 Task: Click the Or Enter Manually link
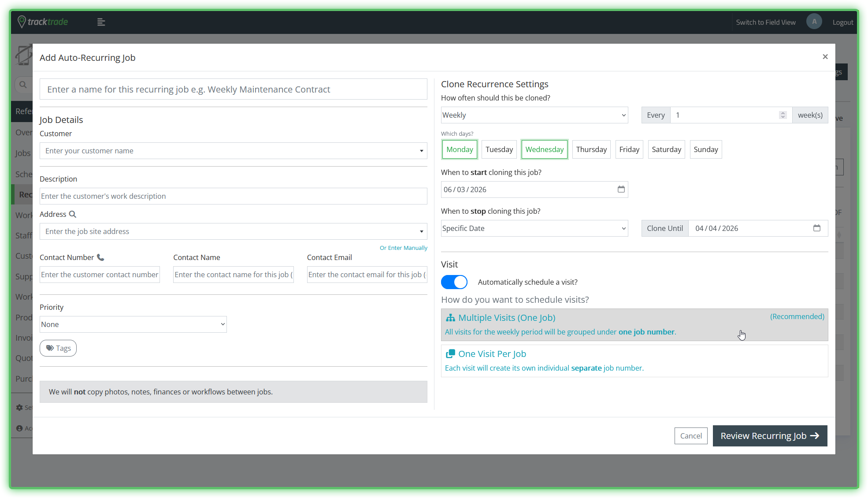point(403,248)
